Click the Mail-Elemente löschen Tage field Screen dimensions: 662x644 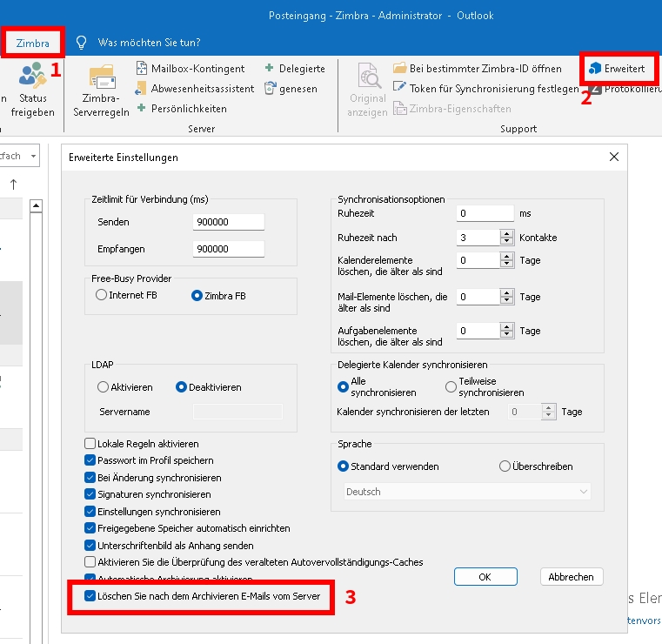pyautogui.click(x=478, y=297)
